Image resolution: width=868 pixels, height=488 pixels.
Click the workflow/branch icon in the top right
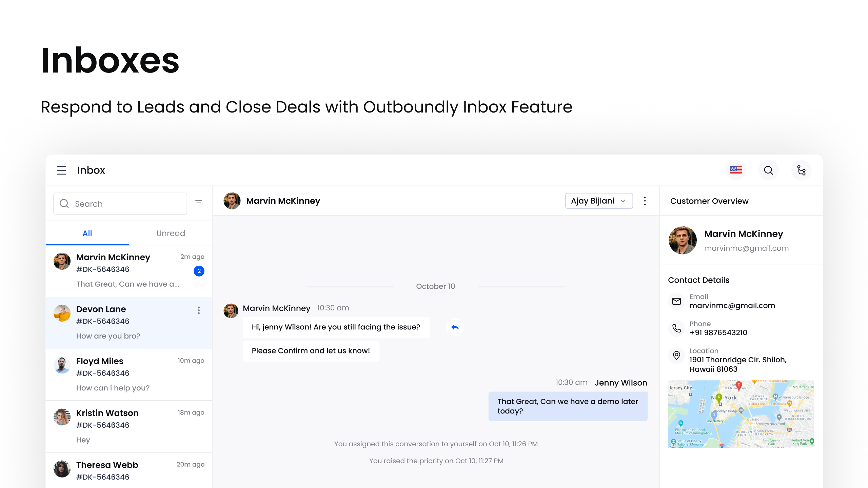point(801,170)
